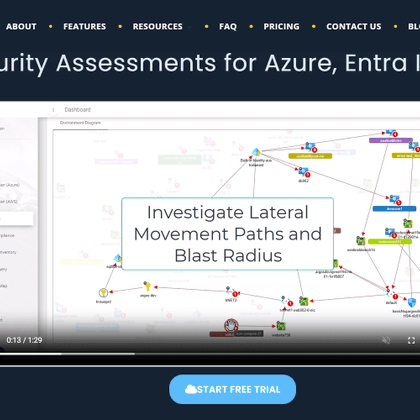Screen dimensions: 420x420
Task: Click the red hand cursor target node
Action: pos(231,325)
